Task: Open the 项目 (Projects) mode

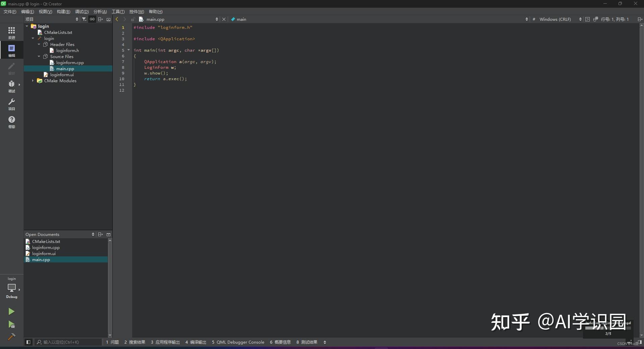Action: point(11,104)
